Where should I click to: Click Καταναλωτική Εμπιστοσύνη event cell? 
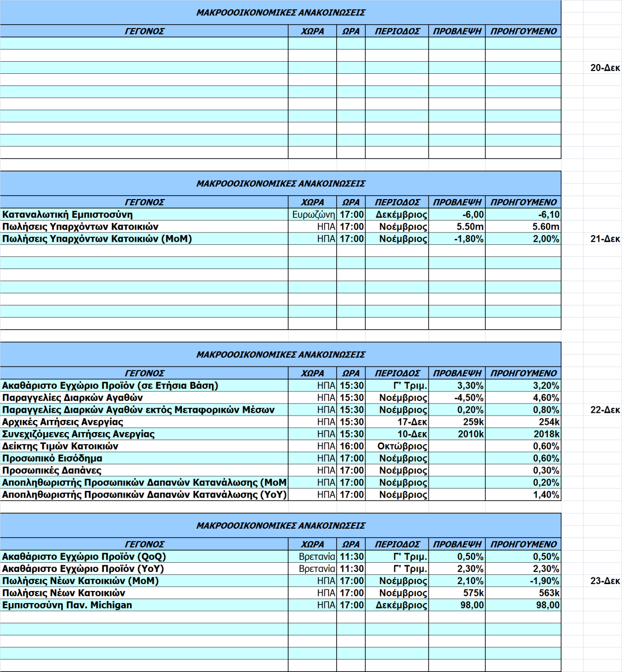144,215
